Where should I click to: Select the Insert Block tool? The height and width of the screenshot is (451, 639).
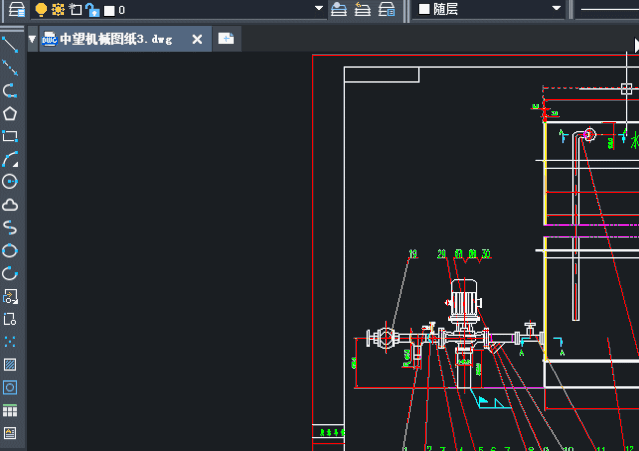10,296
